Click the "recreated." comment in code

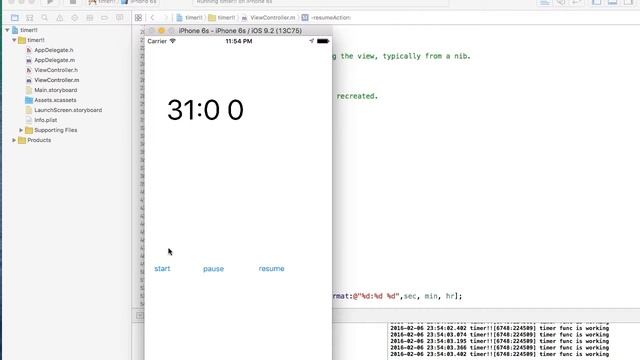[x=357, y=96]
